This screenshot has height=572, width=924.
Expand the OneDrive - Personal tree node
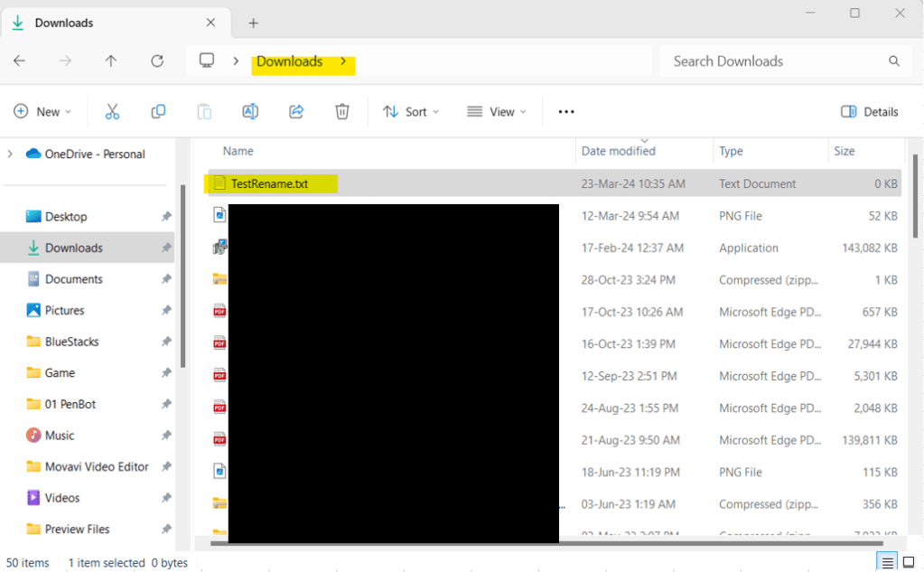(x=10, y=154)
